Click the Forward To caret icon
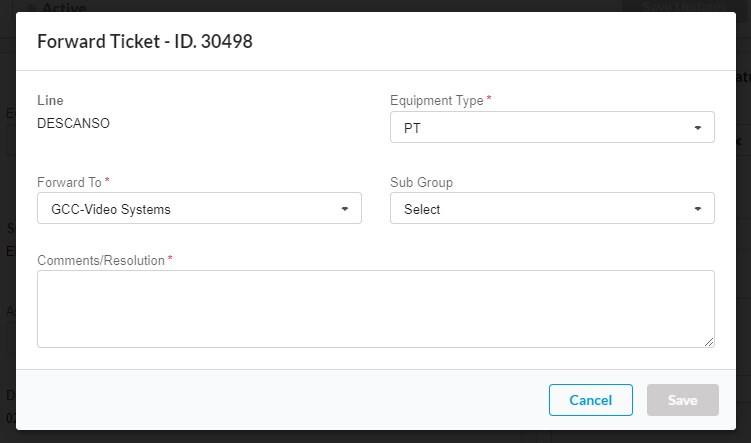The height and width of the screenshot is (443, 751). pyautogui.click(x=344, y=210)
